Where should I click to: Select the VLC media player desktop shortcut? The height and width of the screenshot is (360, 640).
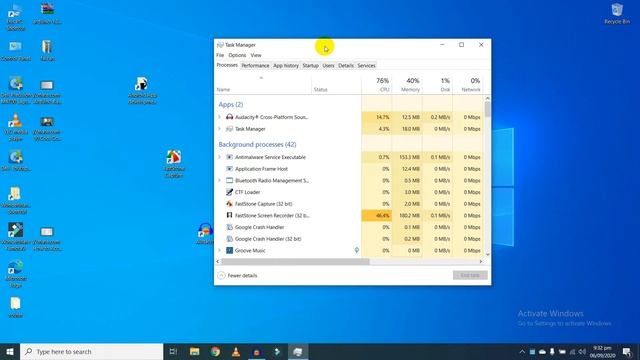(x=16, y=127)
